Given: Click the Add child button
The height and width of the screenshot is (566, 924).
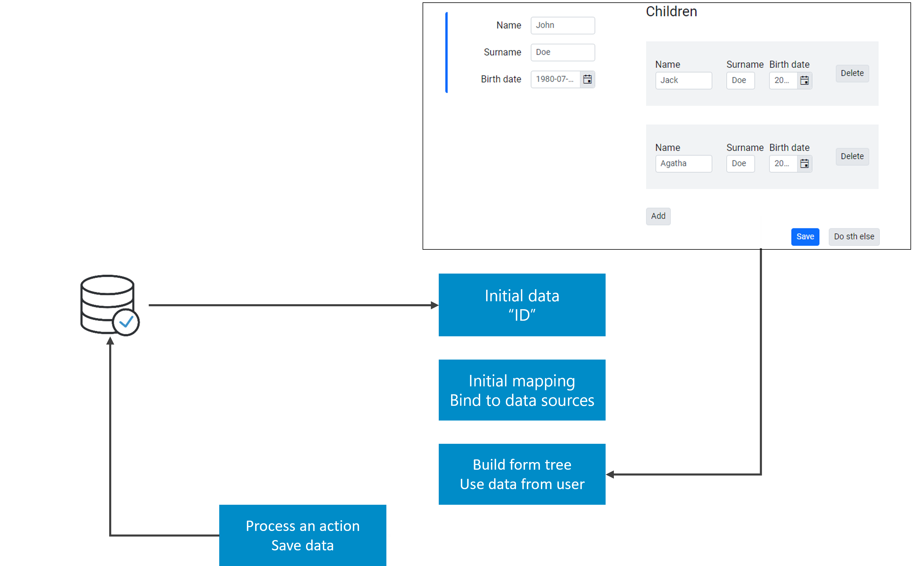Looking at the screenshot, I should [x=658, y=216].
